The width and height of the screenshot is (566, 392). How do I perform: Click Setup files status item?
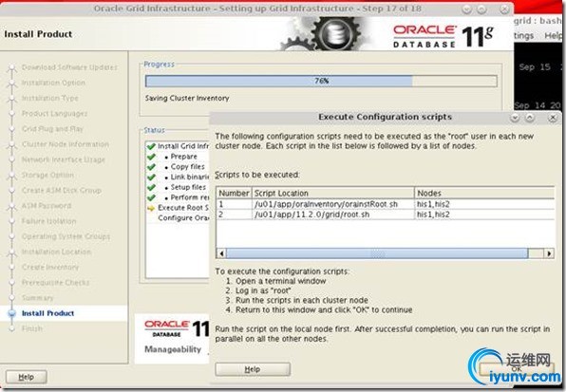pyautogui.click(x=188, y=187)
